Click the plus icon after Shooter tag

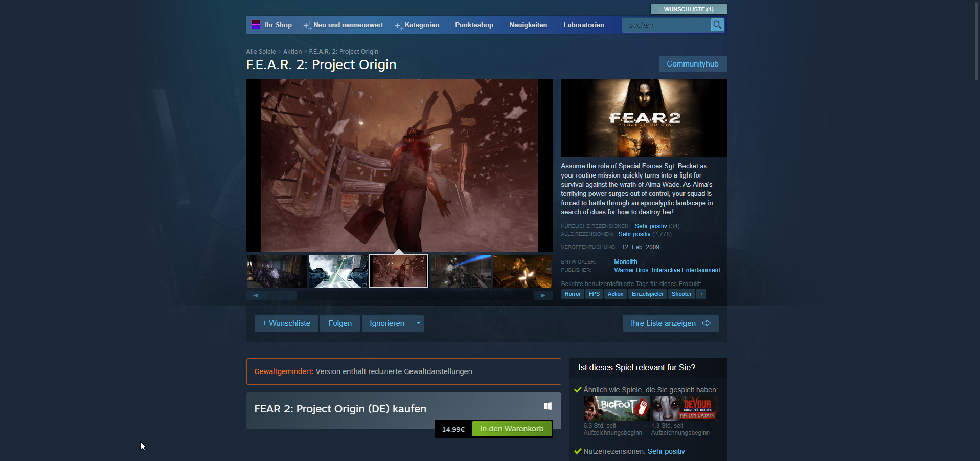(x=701, y=294)
